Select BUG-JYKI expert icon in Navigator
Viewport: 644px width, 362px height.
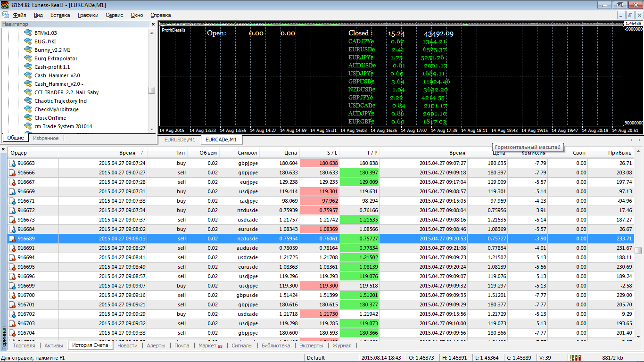click(28, 41)
